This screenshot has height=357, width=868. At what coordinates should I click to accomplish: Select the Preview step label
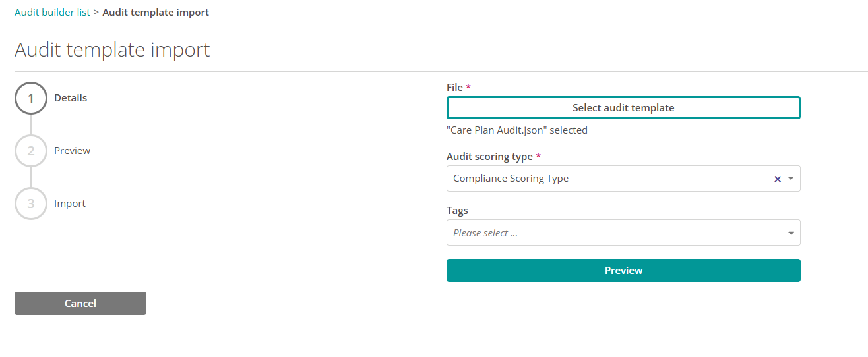point(73,150)
